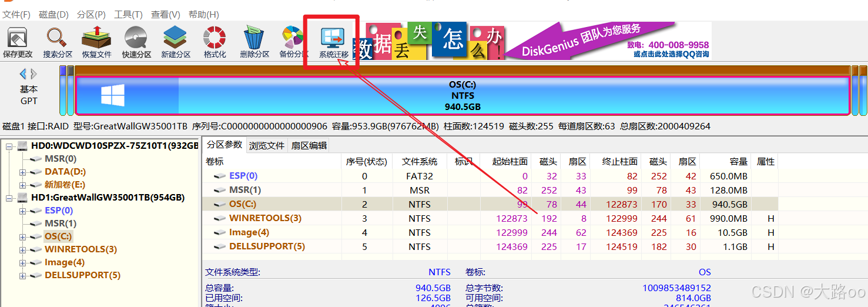Image resolution: width=868 pixels, height=307 pixels.
Task: Click the 650.0MB capacity cell
Action: 729,176
